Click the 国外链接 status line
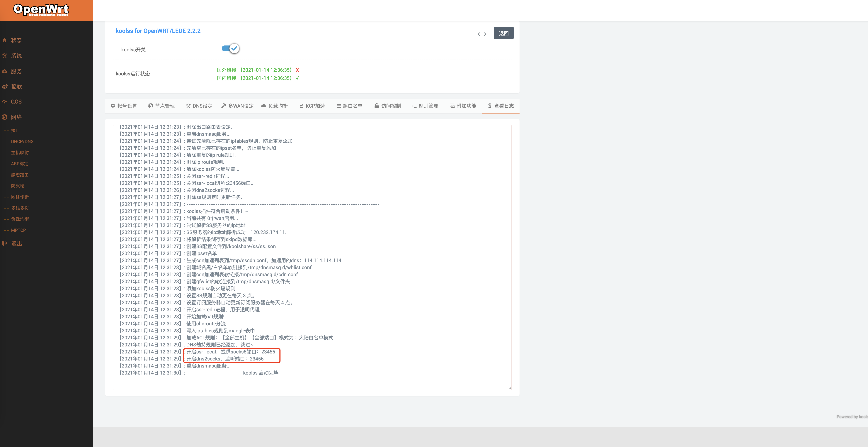Viewport: 868px width, 447px height. [258, 70]
